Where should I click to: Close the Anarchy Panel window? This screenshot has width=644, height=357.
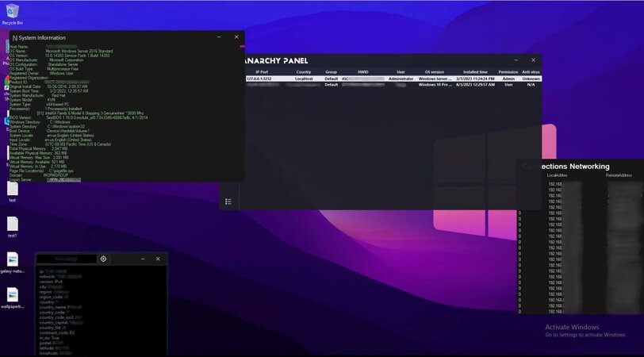533,60
